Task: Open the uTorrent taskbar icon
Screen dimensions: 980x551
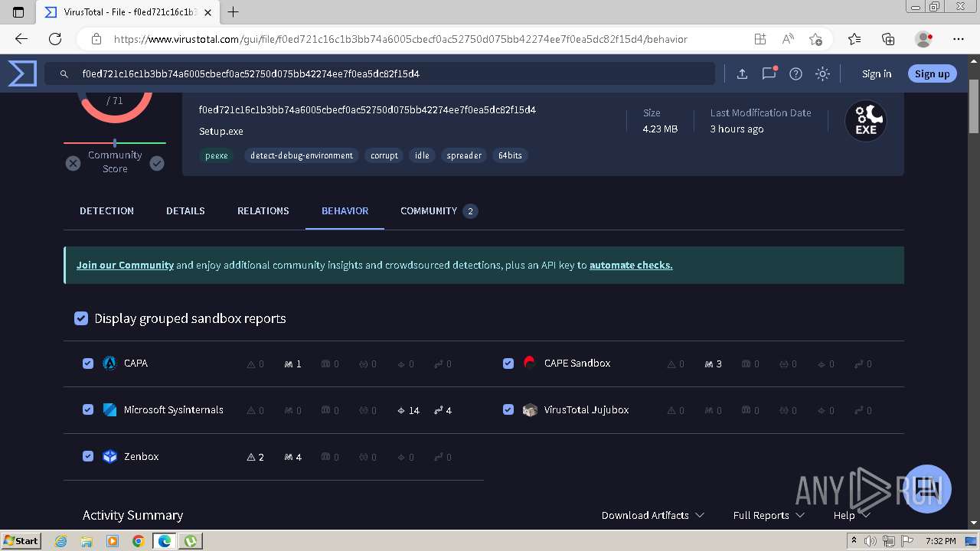Action: pyautogui.click(x=190, y=540)
